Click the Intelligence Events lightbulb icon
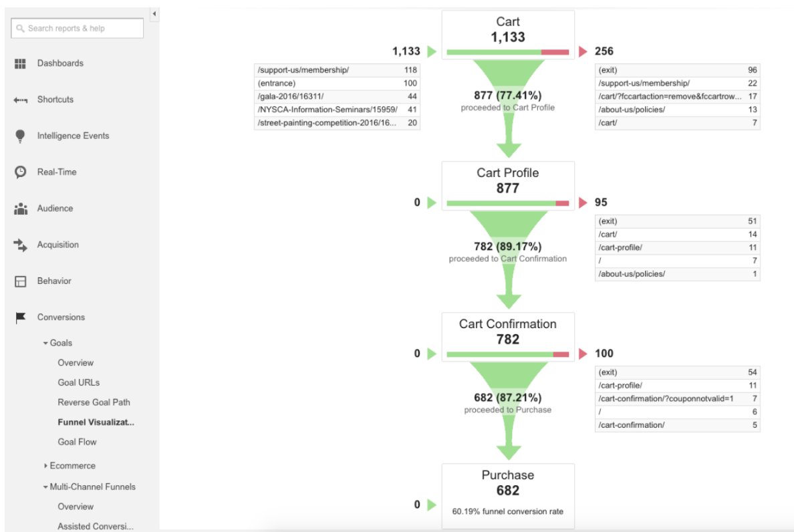This screenshot has width=794, height=532. (x=20, y=136)
